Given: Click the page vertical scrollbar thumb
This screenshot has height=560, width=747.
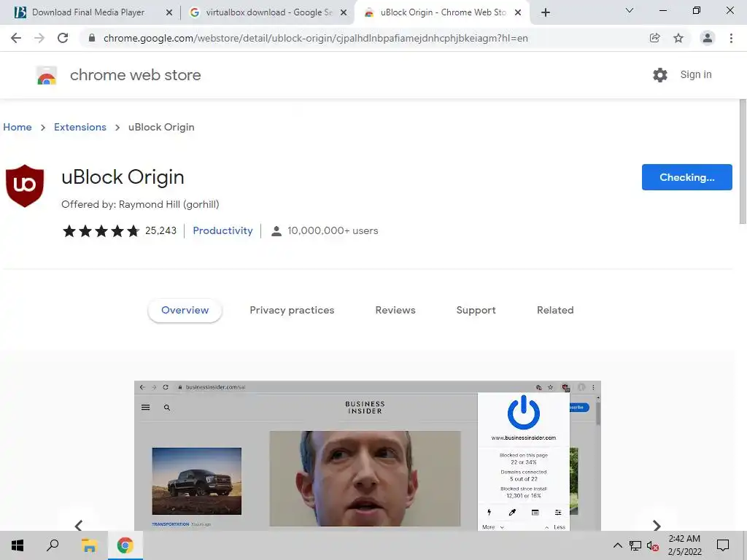Looking at the screenshot, I should point(743,161).
